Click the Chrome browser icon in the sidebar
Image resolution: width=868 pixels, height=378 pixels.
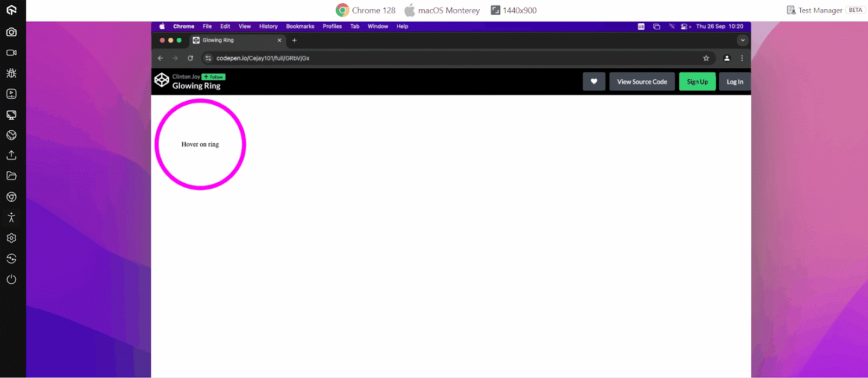[x=11, y=197]
